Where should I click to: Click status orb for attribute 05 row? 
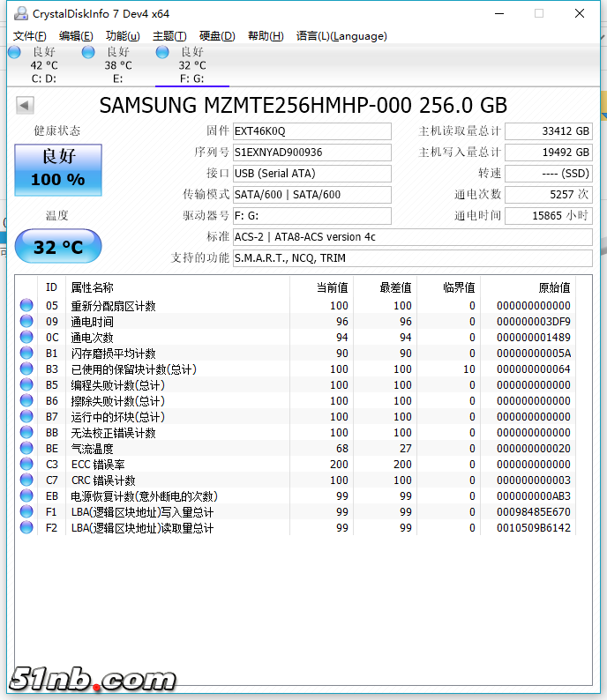[x=26, y=306]
